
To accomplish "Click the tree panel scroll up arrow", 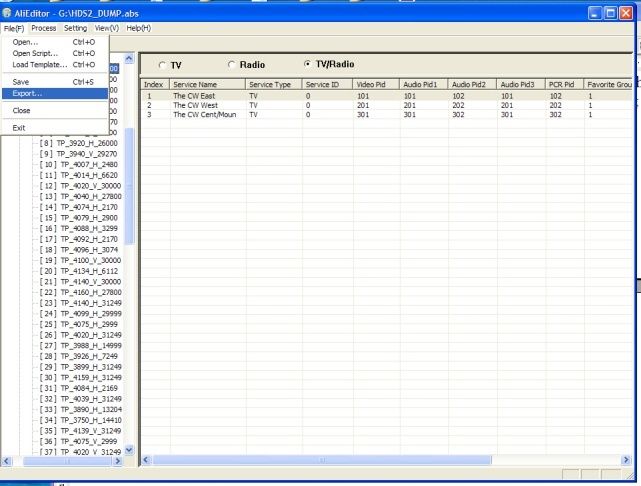I will click(129, 58).
